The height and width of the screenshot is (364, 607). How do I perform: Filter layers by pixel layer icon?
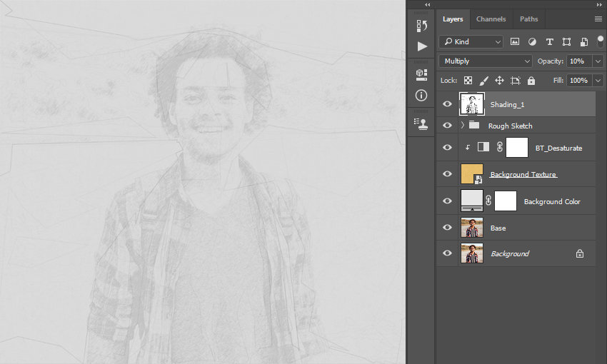click(x=514, y=42)
